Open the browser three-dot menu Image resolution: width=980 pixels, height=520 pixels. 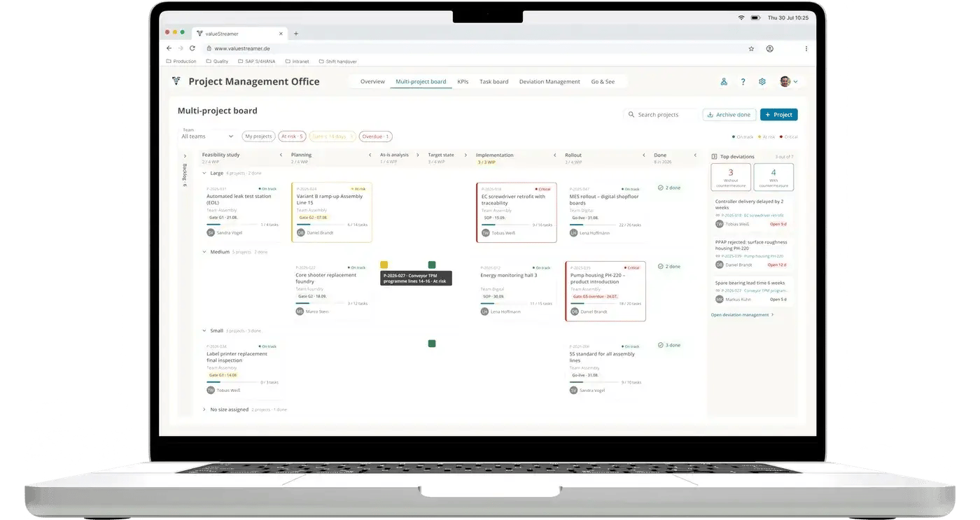[x=806, y=49]
